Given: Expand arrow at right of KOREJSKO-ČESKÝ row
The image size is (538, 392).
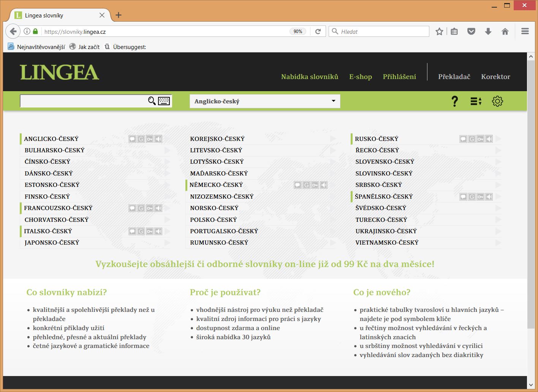Looking at the screenshot, I should 333,139.
